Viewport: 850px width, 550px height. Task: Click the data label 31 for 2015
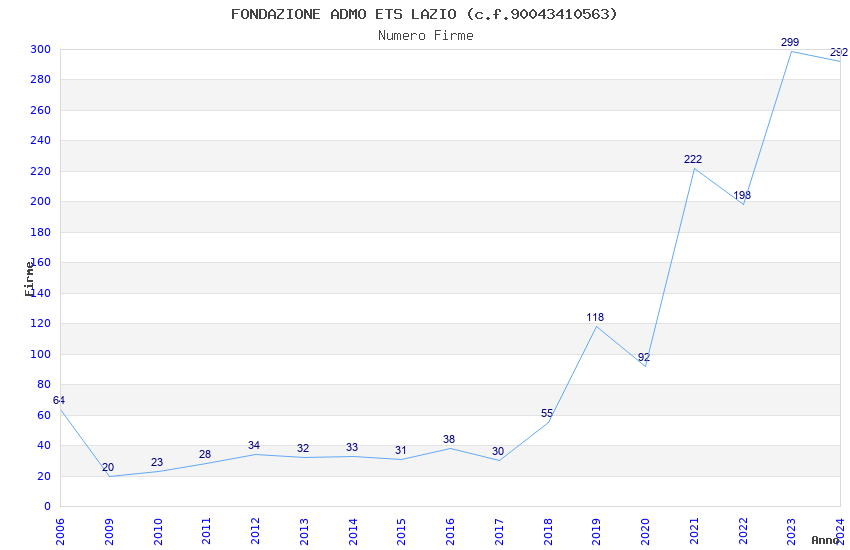point(400,450)
